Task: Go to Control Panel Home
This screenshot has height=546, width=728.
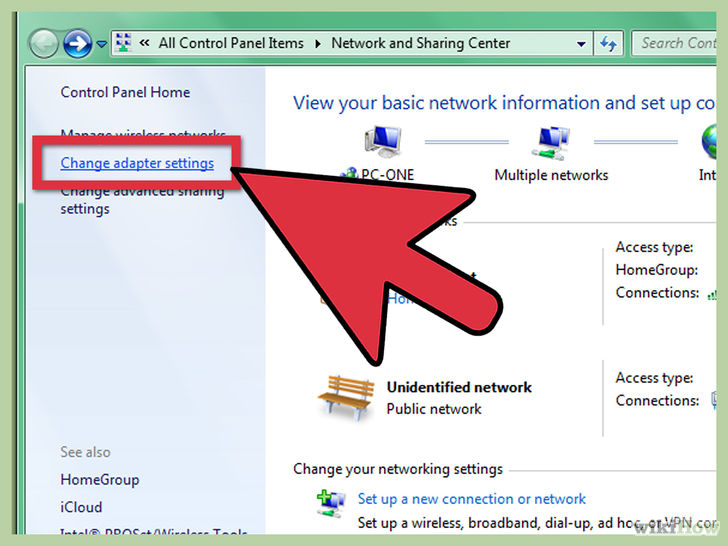Action: [x=125, y=92]
